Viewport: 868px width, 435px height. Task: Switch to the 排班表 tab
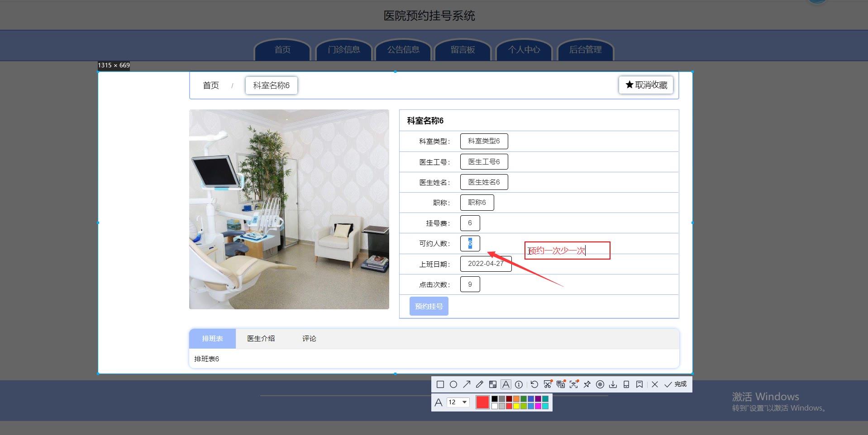tap(212, 339)
